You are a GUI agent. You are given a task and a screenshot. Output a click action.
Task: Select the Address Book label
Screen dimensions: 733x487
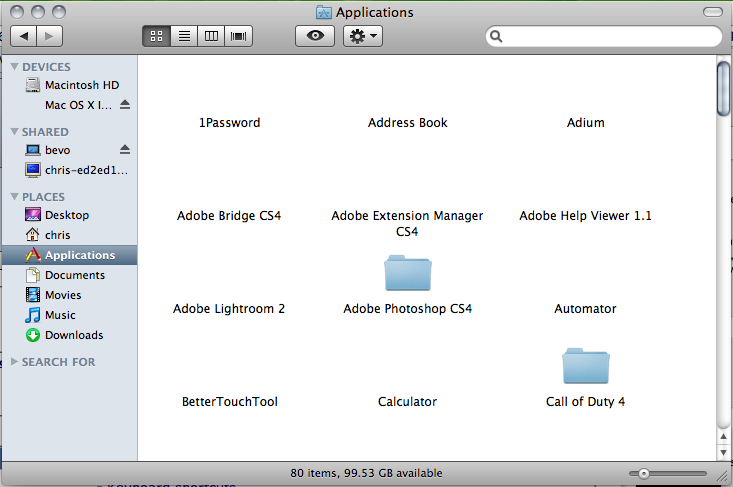pos(408,122)
